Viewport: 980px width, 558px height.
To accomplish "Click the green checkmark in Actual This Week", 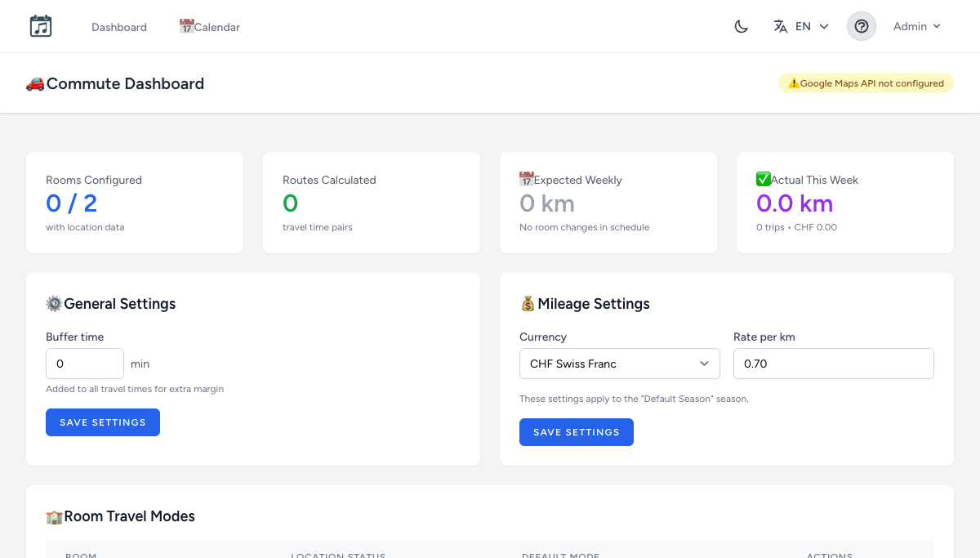I will click(764, 180).
